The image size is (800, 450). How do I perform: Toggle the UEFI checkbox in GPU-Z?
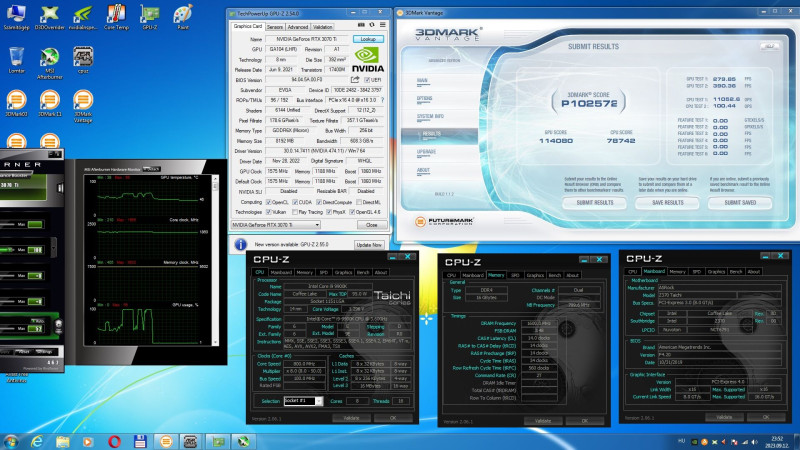click(367, 80)
